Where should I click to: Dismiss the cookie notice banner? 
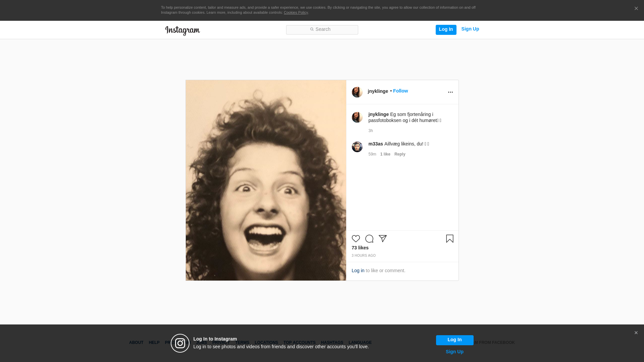(x=636, y=9)
